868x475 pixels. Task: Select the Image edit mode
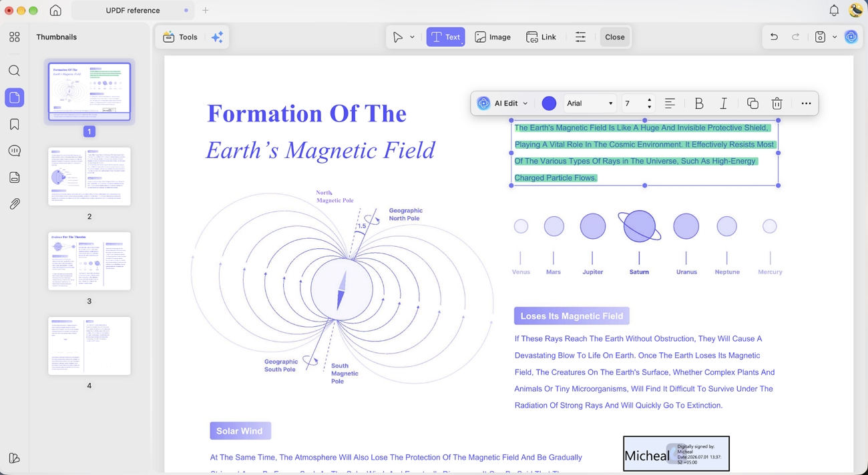493,37
